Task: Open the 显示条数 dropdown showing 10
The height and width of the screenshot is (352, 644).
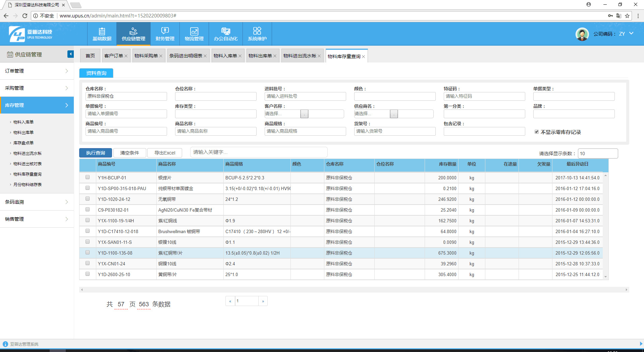Action: coord(598,153)
